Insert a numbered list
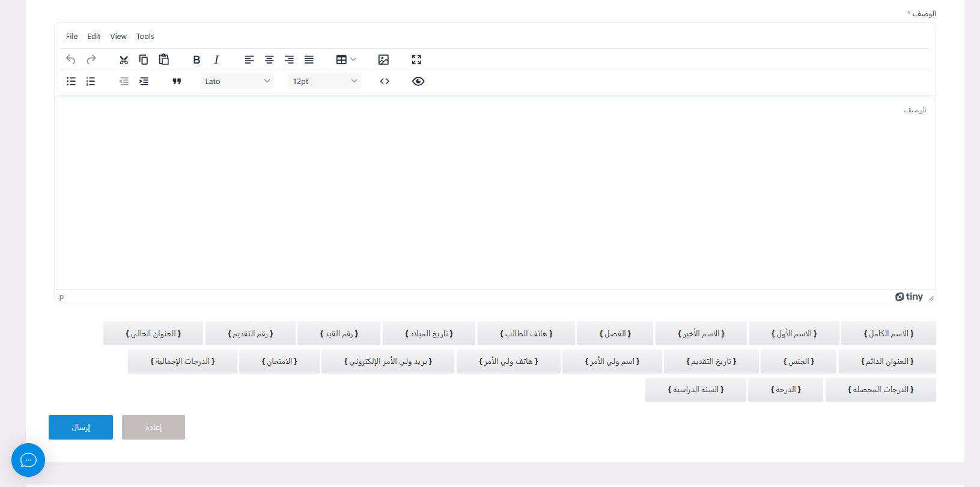980x487 pixels. pos(91,81)
